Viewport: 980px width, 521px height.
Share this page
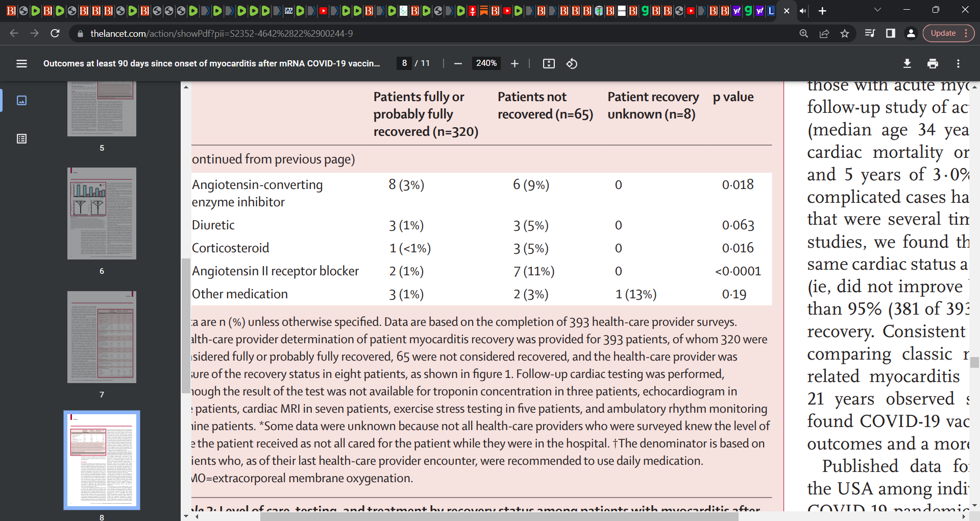824,33
